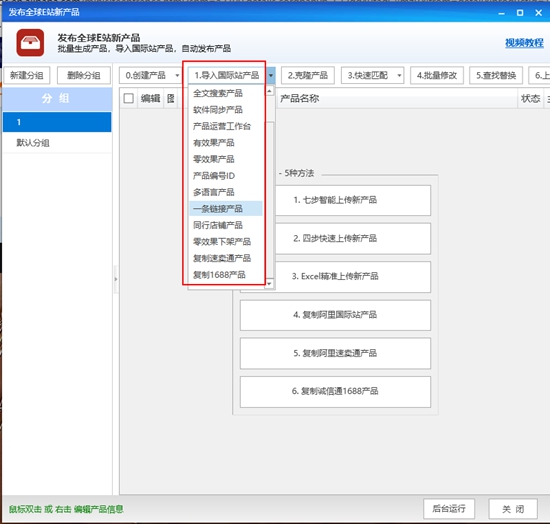Select 默认分组 in the group list
Screen dimensions: 550x524
57,143
